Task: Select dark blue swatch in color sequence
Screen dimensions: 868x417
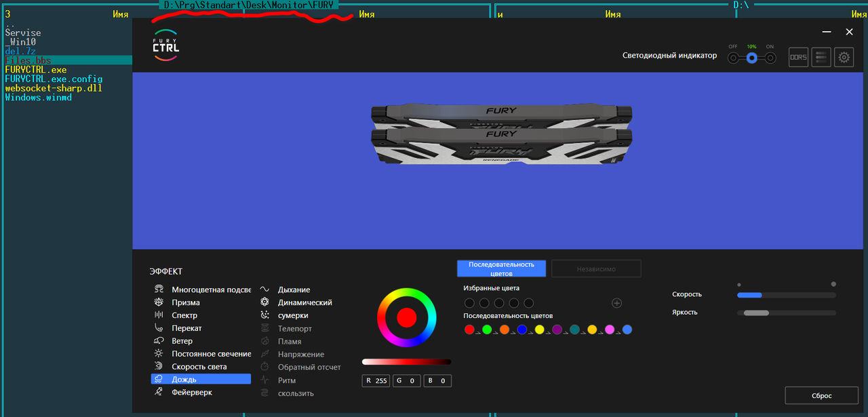Action: pyautogui.click(x=522, y=330)
